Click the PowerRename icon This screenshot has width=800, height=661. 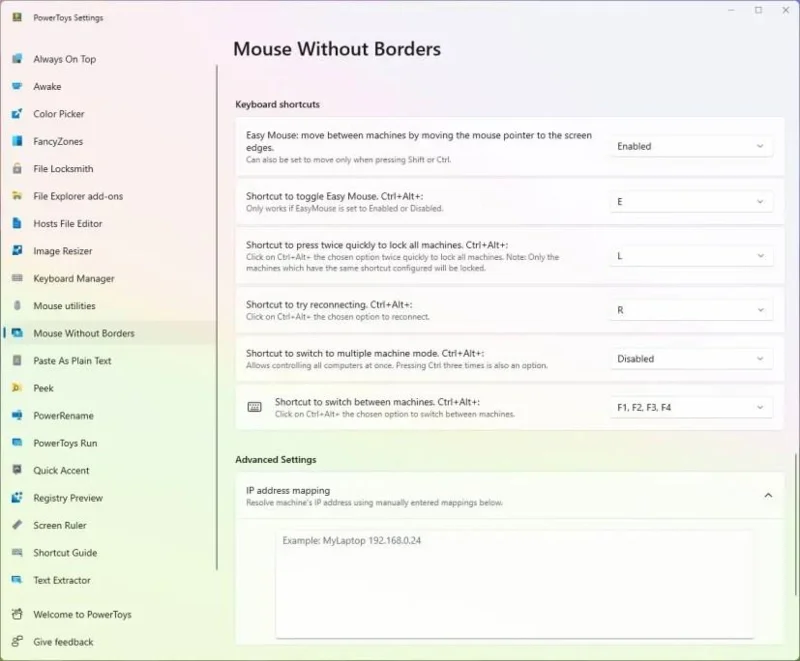click(x=17, y=415)
